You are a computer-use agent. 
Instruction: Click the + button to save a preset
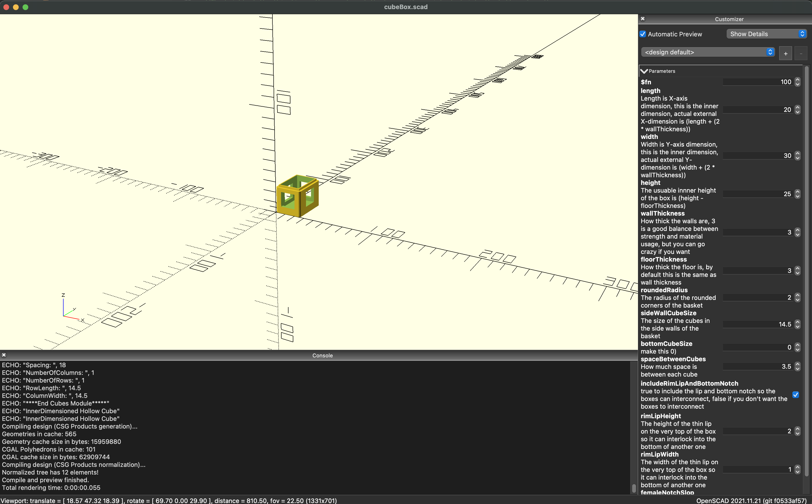coord(785,53)
